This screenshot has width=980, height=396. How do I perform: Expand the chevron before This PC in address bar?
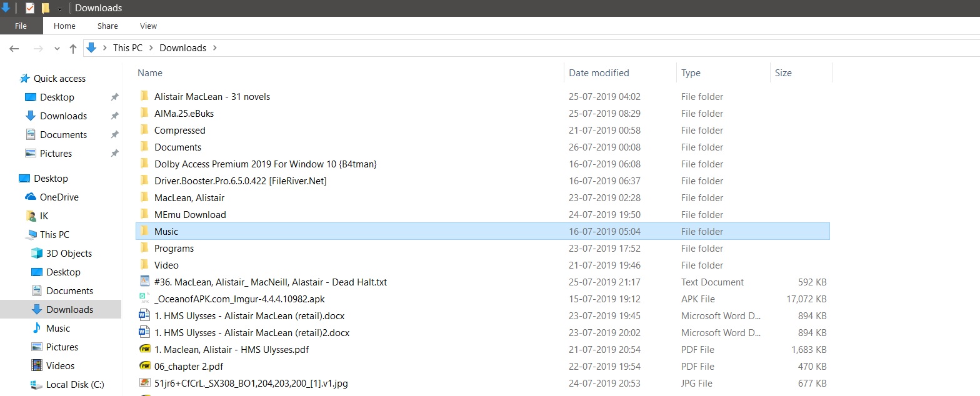click(105, 48)
